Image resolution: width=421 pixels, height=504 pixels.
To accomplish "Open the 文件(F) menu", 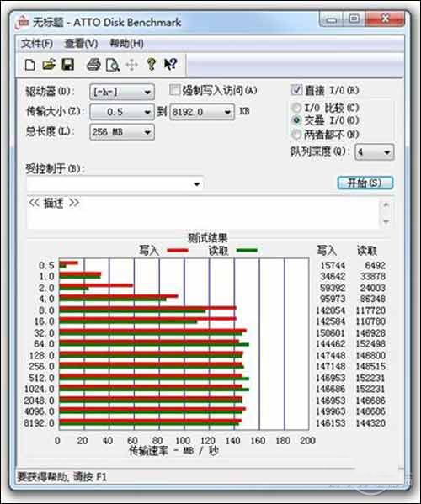I will (x=37, y=43).
